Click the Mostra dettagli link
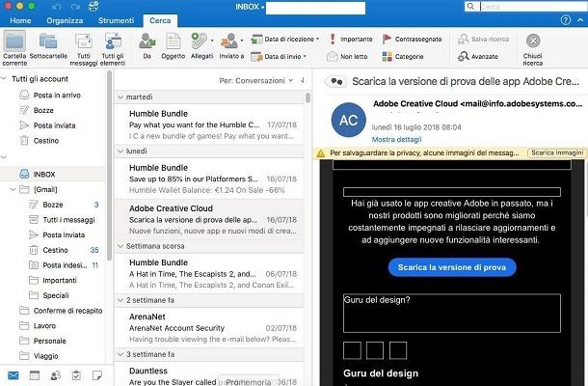Image resolution: width=588 pixels, height=386 pixels. point(396,140)
